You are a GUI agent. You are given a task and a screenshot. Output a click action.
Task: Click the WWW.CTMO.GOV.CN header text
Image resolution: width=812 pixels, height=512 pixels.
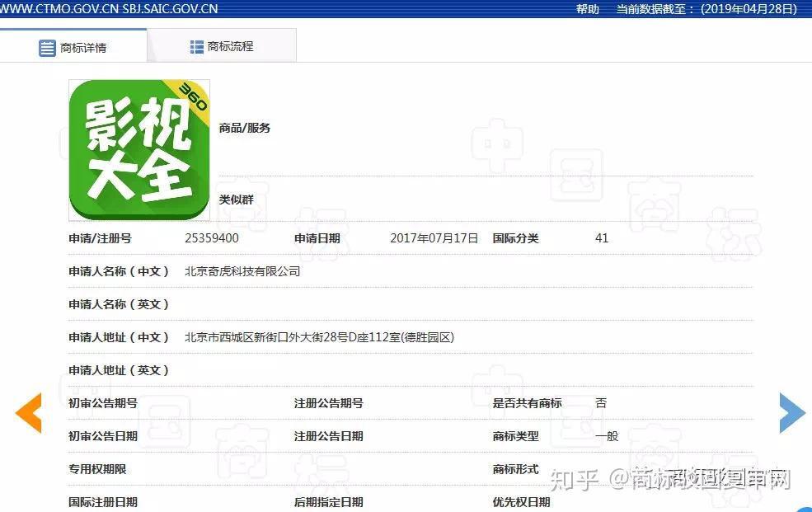(x=59, y=9)
